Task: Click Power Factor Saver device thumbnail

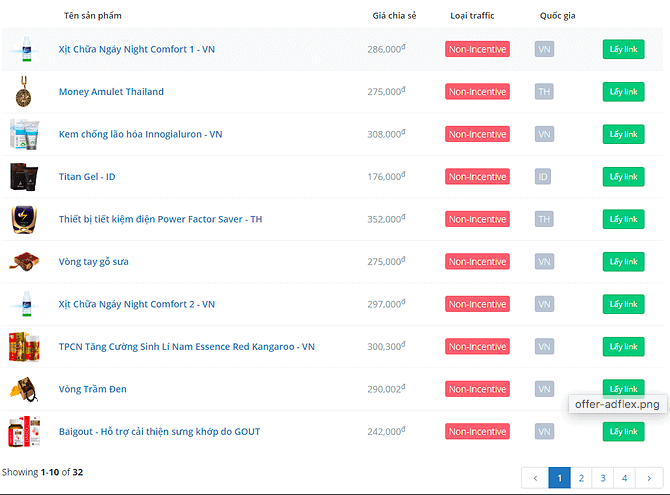Action: [x=24, y=219]
